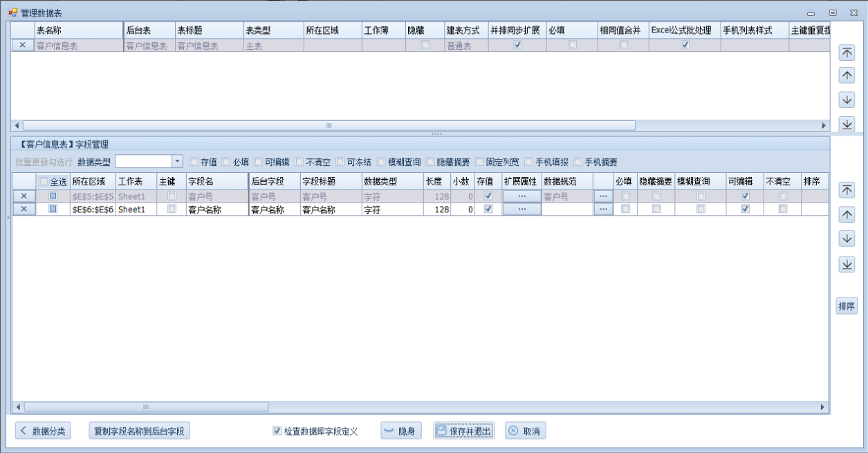868x453 pixels.
Task: Click the 排序 button beside the field list
Action: pos(847,306)
